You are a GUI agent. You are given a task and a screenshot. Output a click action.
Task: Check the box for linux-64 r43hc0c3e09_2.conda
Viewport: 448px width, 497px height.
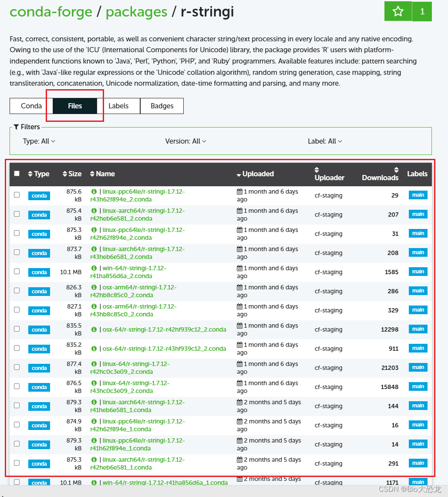pos(17,386)
